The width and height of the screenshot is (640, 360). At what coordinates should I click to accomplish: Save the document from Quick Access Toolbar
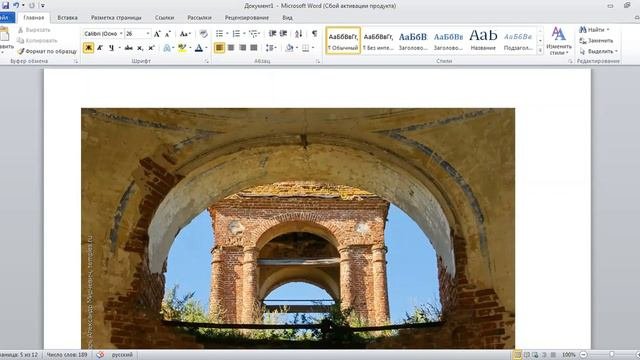(5, 6)
